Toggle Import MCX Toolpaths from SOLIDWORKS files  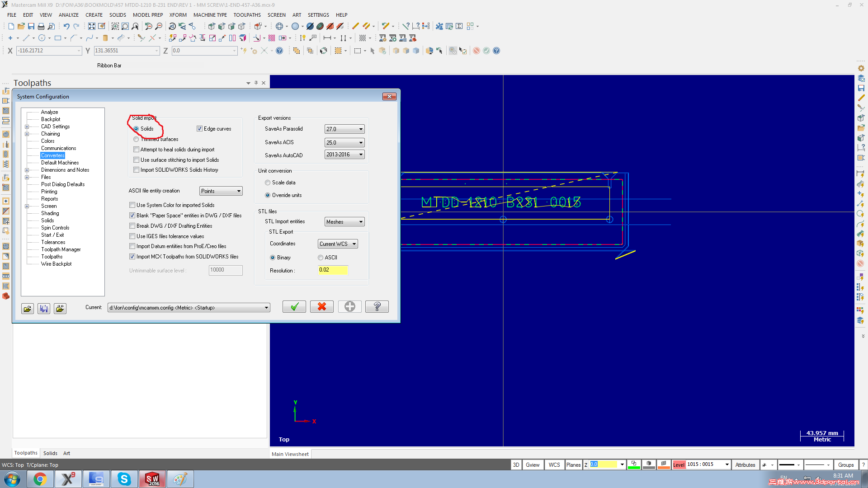click(x=132, y=256)
